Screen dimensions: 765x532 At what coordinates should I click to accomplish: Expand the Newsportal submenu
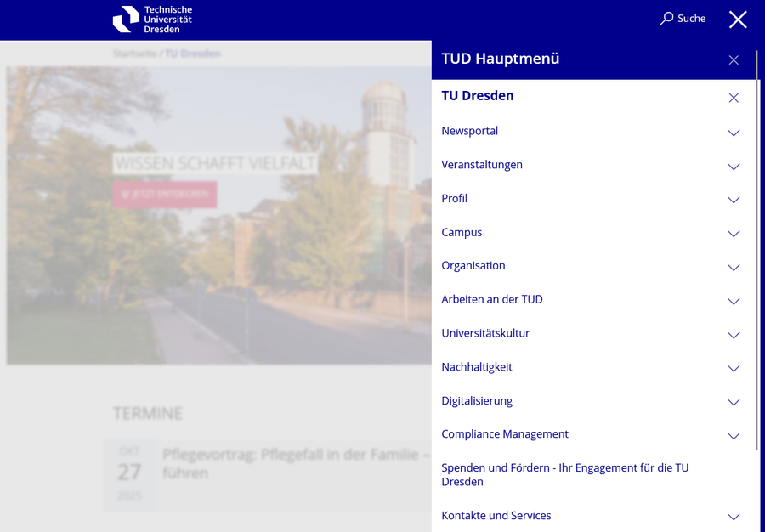pos(734,133)
